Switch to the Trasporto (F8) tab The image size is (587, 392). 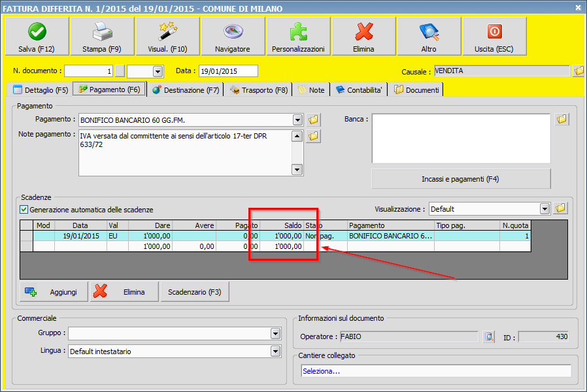point(255,90)
